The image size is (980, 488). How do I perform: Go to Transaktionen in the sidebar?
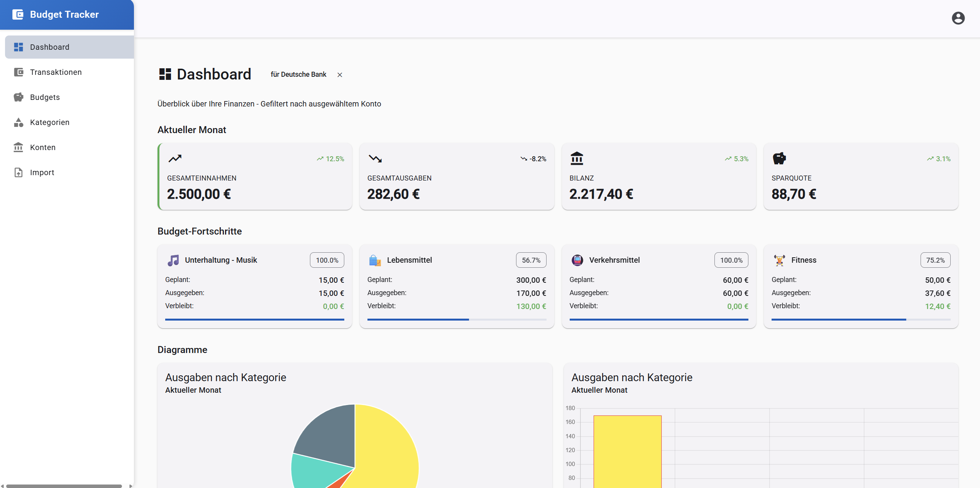(x=69, y=72)
